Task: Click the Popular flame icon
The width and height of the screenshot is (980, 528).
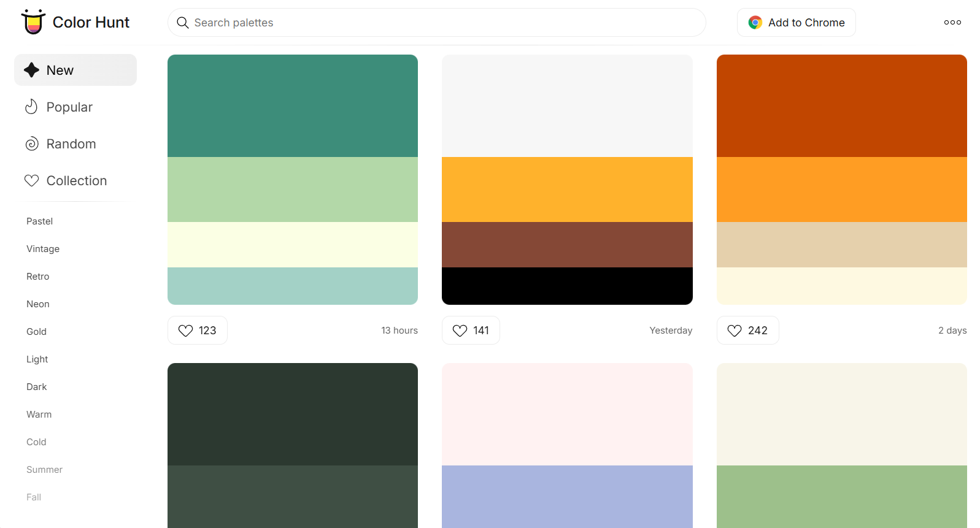Action: [x=31, y=107]
